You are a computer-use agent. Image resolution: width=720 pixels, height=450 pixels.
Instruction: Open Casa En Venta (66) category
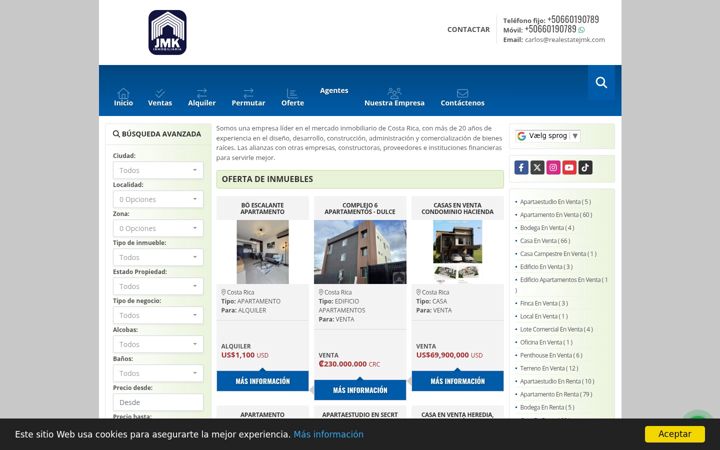pyautogui.click(x=545, y=241)
